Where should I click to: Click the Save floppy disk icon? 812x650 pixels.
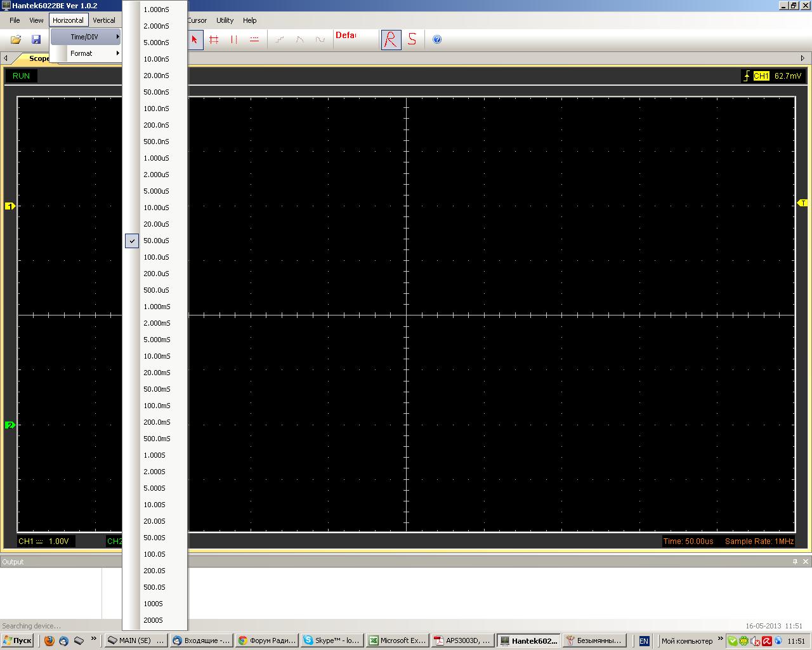click(x=36, y=39)
